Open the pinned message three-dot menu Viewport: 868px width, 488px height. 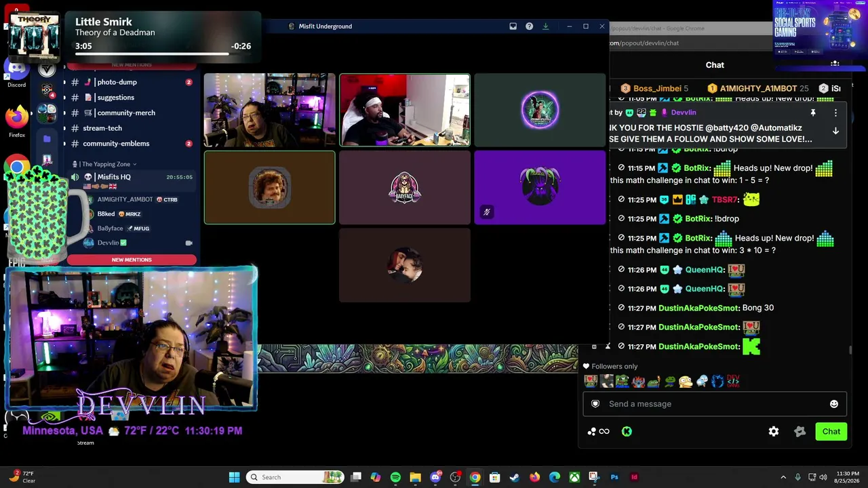[x=835, y=113]
